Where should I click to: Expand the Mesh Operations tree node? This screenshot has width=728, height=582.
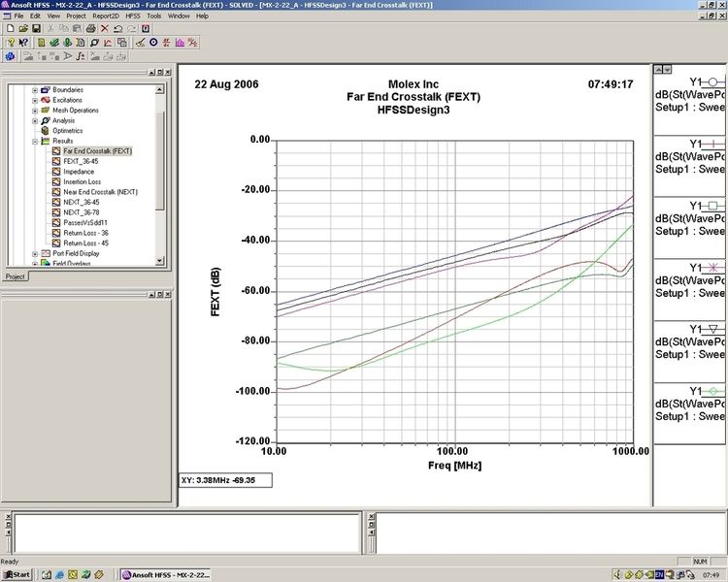[35, 111]
